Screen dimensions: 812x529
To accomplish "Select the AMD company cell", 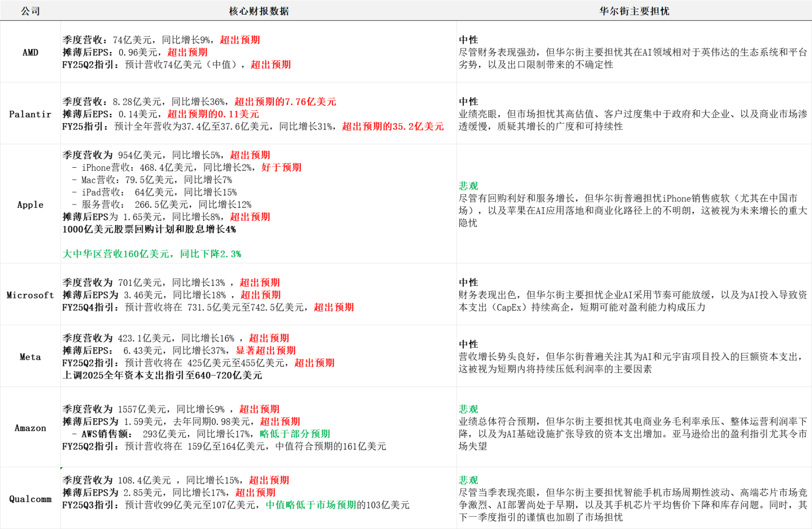I will pos(30,52).
